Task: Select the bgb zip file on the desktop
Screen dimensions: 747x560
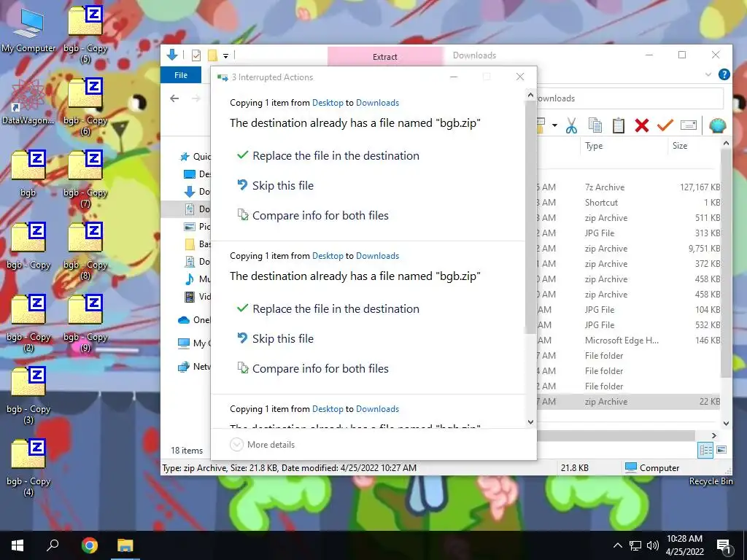Action: 28,174
